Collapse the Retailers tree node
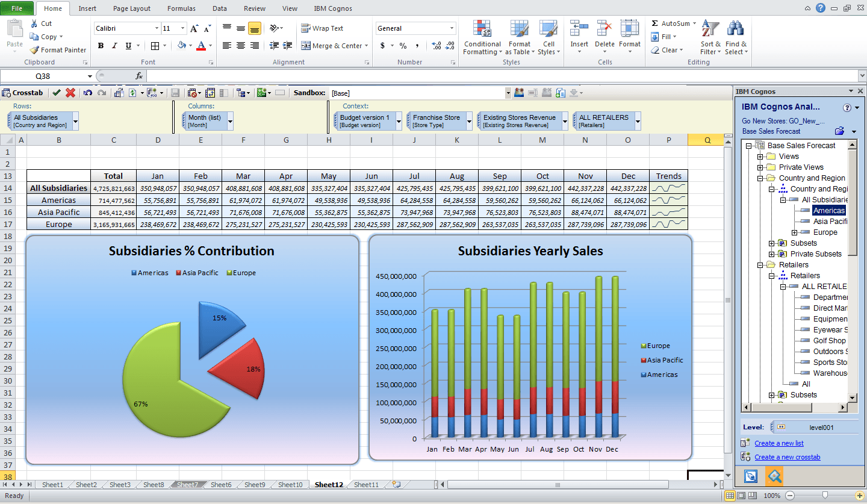Viewport: 867px width, 504px height. point(759,264)
